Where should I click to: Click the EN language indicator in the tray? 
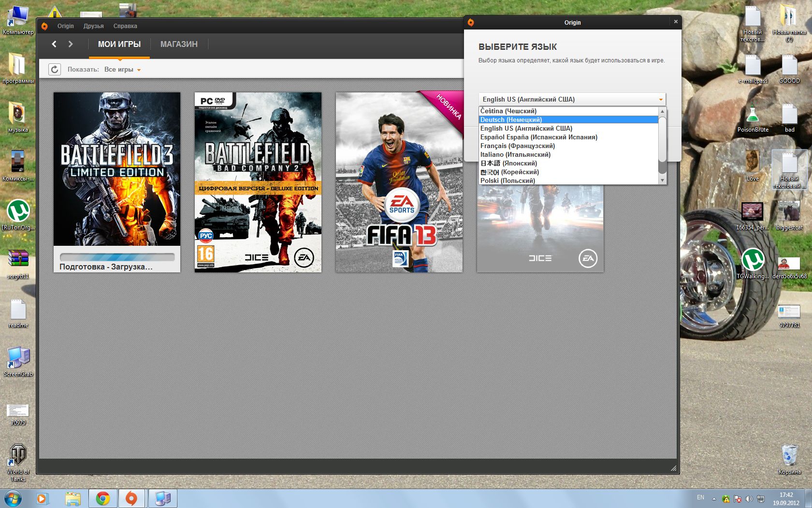click(700, 497)
